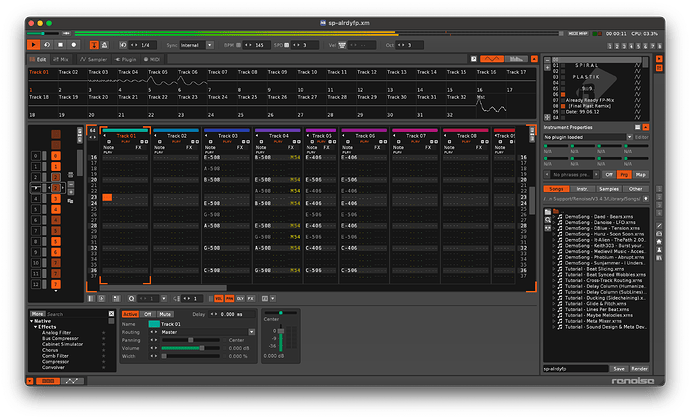Mute Track 01 with Mute button
Screen dimensions: 690x418
pyautogui.click(x=165, y=314)
